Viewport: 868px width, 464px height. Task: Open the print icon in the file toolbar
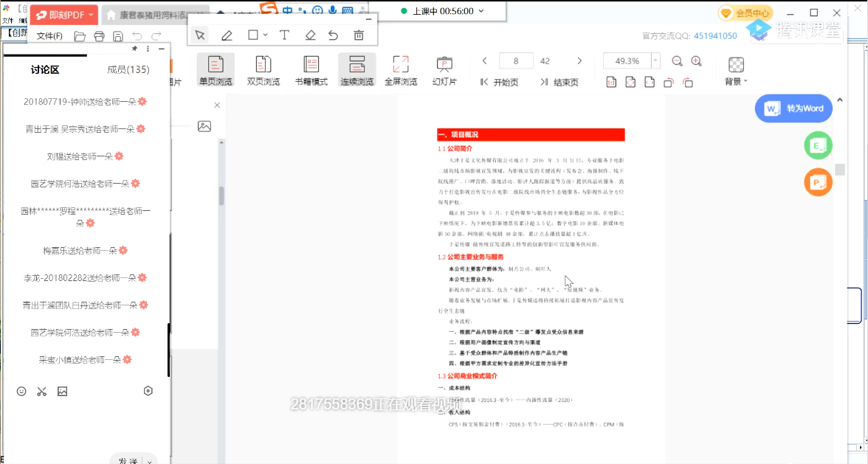pos(98,36)
